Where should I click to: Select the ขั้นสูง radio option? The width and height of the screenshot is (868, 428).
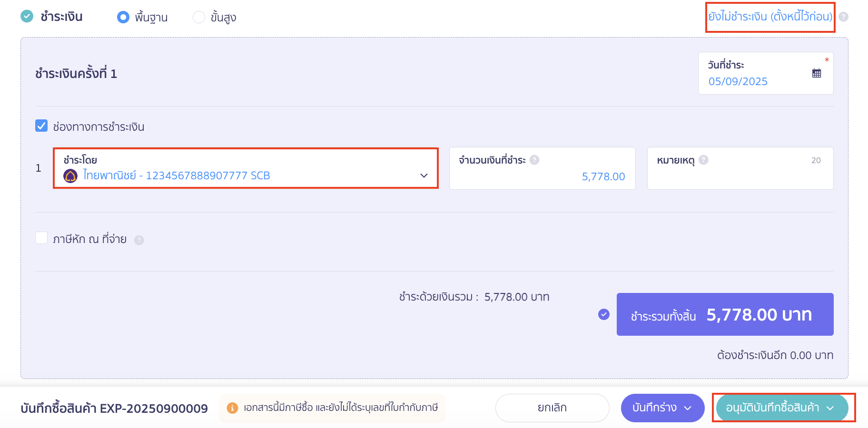198,17
